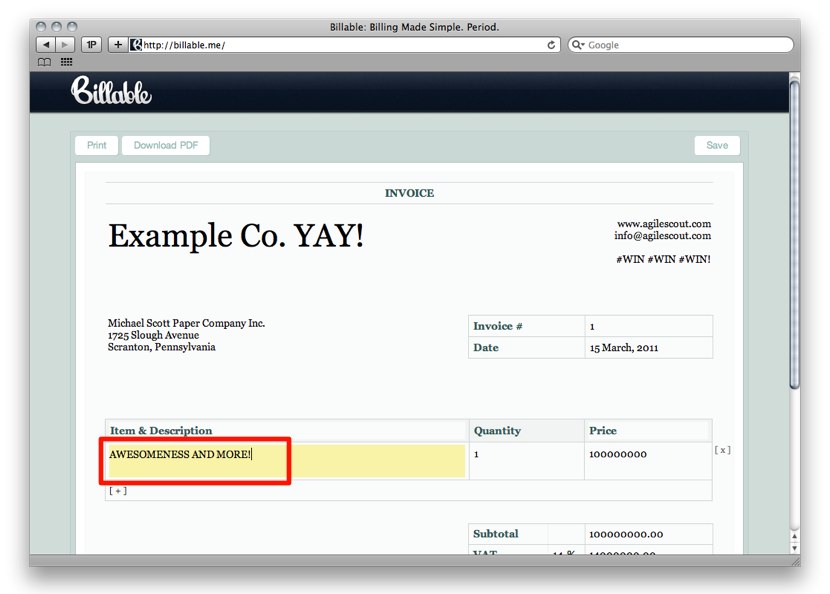Viewport: 830px width, 594px height.
Task: Edit the info@agilescout.com email line
Action: [662, 236]
